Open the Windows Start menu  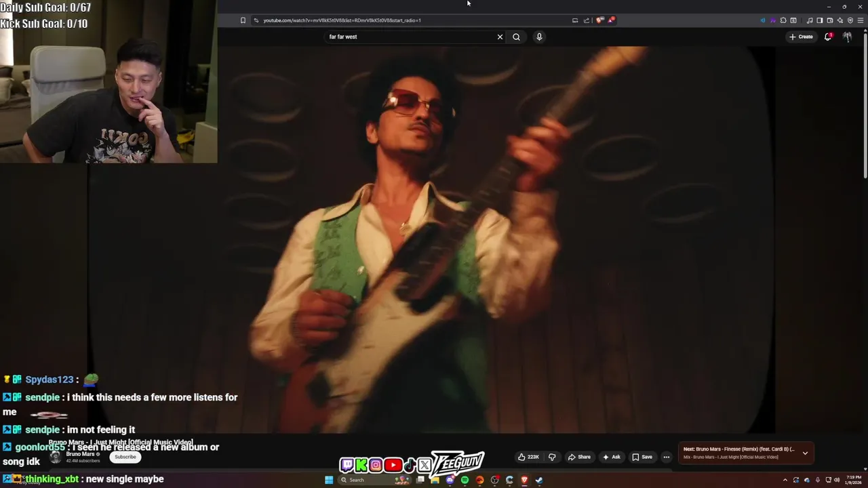tap(329, 480)
